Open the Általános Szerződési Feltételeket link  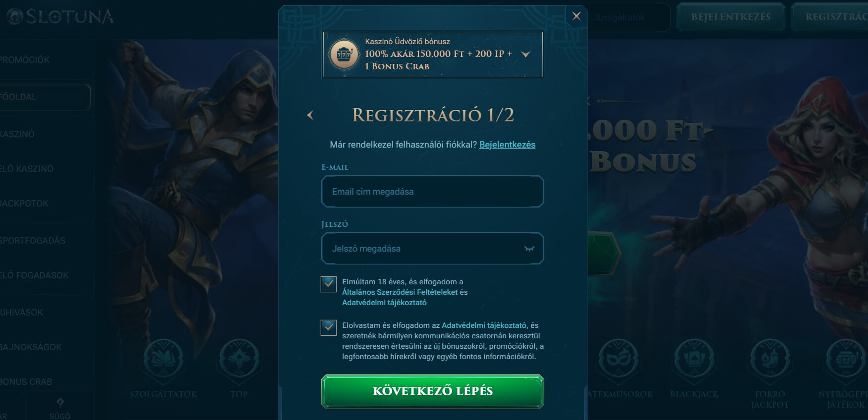tap(400, 292)
